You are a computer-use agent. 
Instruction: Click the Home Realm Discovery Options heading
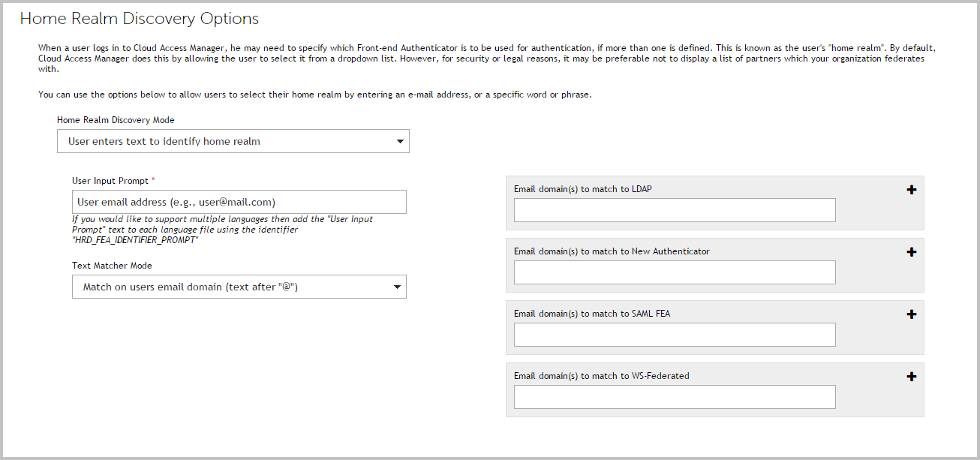(140, 19)
